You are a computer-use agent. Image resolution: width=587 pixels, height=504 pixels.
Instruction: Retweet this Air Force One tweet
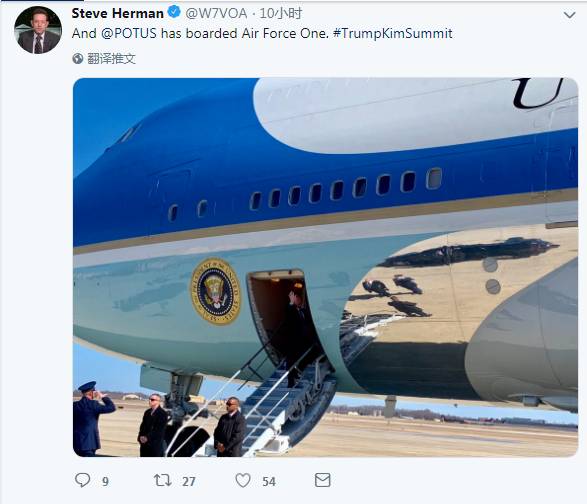click(163, 480)
